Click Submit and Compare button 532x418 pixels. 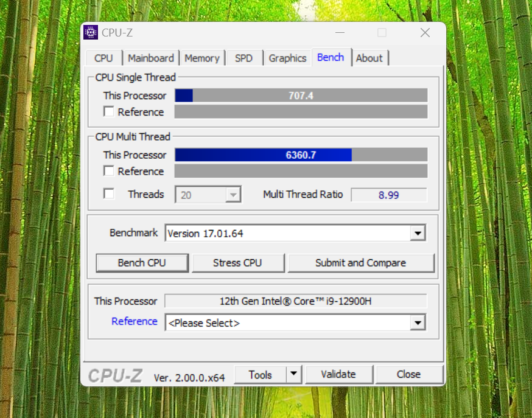361,263
